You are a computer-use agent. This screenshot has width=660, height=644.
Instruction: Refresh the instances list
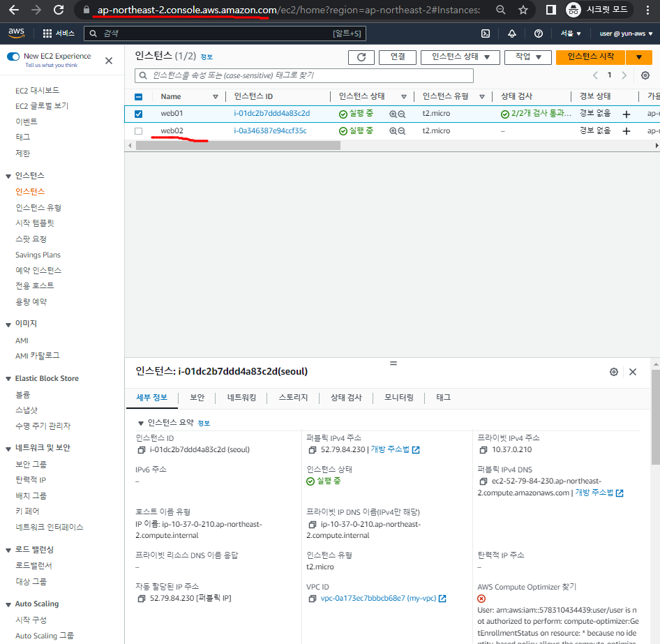tap(361, 57)
